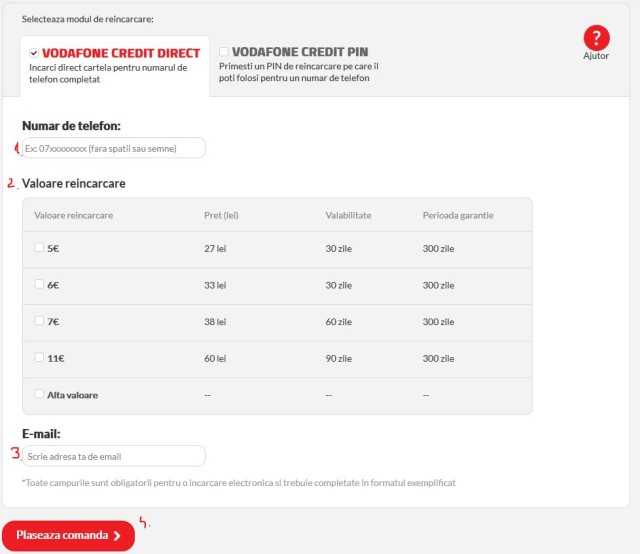The width and height of the screenshot is (640, 554).
Task: Click the 90 zile validity cell
Action: click(338, 358)
